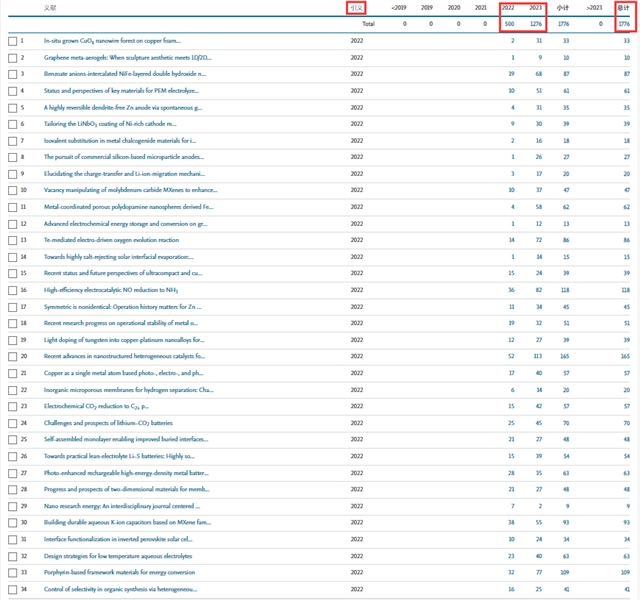Open 'Te-mediated electro-driven oxygen evolution reaction' paper
Screen dimensions: 640x600
[x=111, y=240]
